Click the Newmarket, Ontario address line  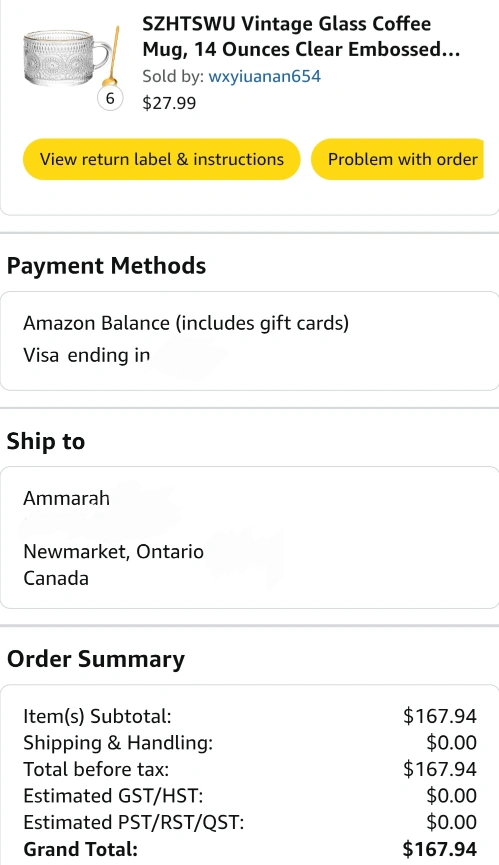(114, 552)
